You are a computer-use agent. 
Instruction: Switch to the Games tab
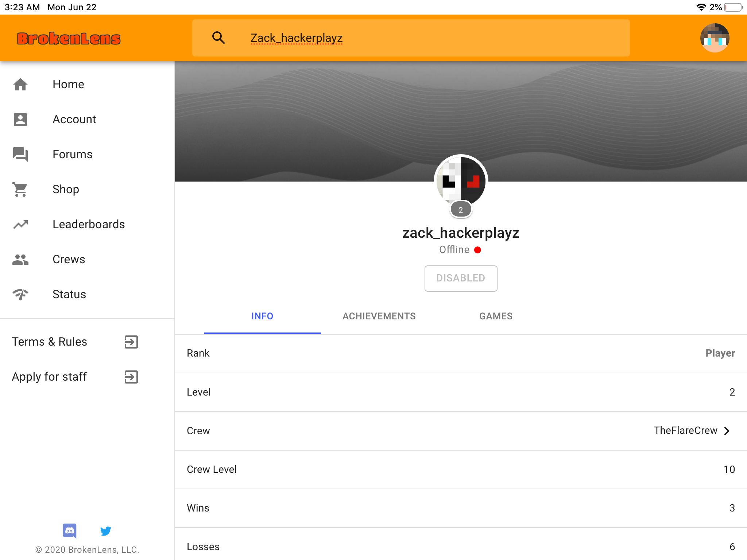496,316
